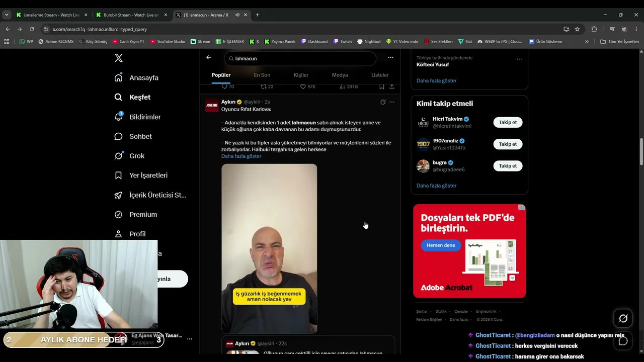Show more trends via Daha fazla göster
The image size is (644, 362).
click(x=436, y=80)
